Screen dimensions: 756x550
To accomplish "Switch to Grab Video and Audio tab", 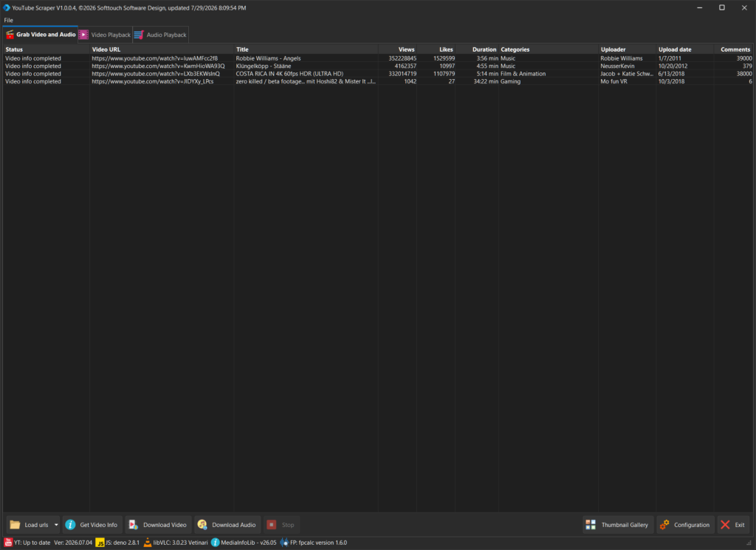I will point(41,35).
